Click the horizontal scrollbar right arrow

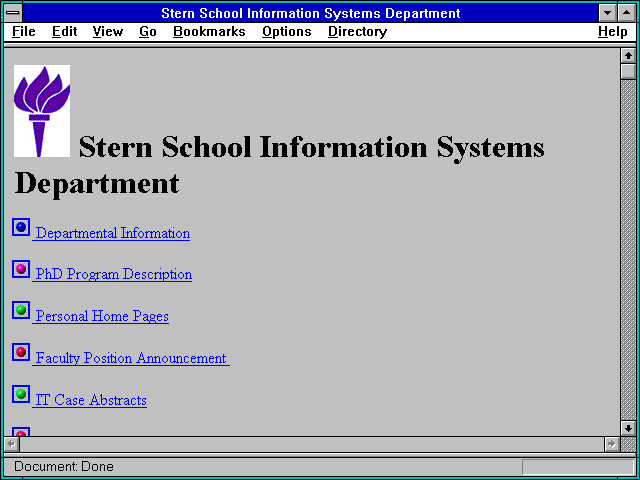tap(611, 444)
